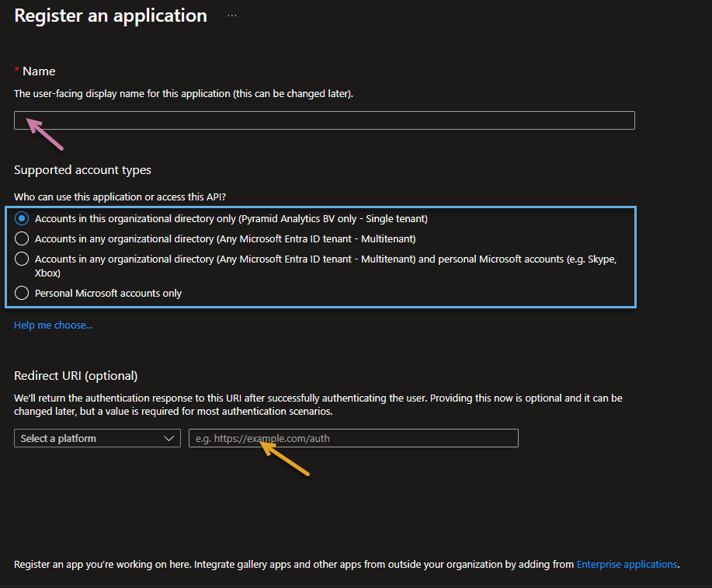The height and width of the screenshot is (588, 712).
Task: Follow the 'Enterprise applications' link
Action: [627, 565]
